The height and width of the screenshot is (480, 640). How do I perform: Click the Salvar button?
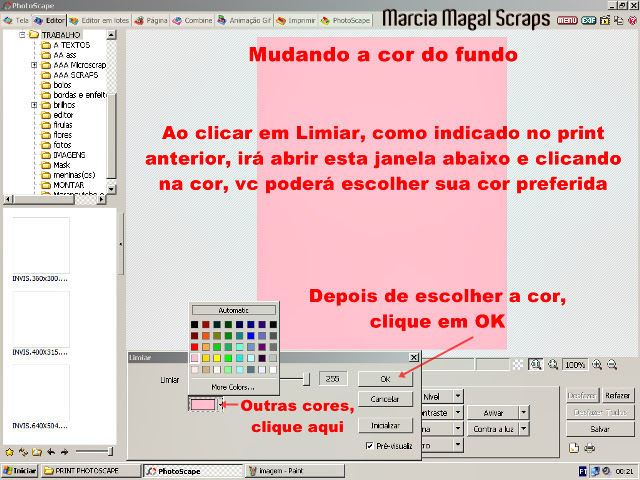600,429
